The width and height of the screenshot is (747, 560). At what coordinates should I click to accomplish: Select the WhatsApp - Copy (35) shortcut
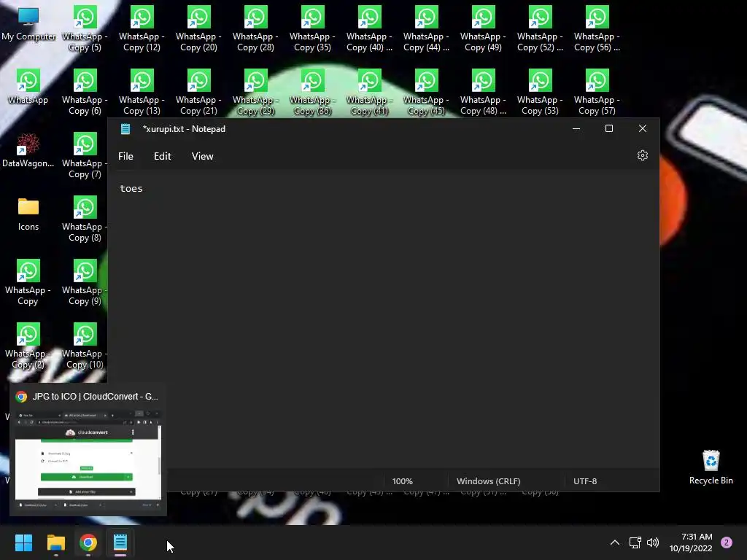click(312, 28)
